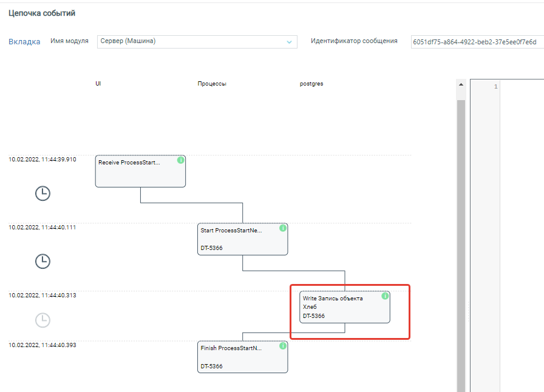Viewport: 544px width, 392px height.
Task: Click the 10.02.2022, 11:44:40.393 timestamp
Action: (42, 344)
